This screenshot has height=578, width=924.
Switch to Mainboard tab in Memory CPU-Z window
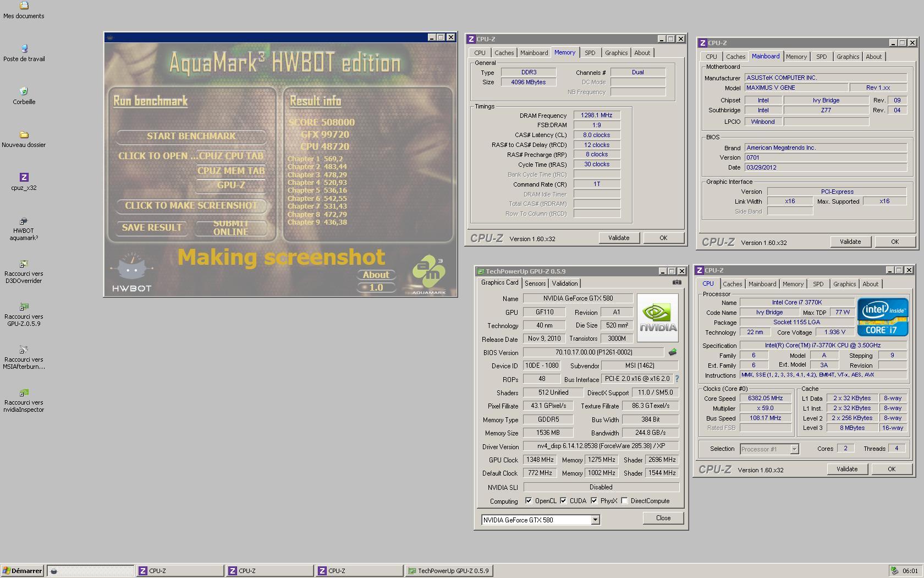[534, 53]
